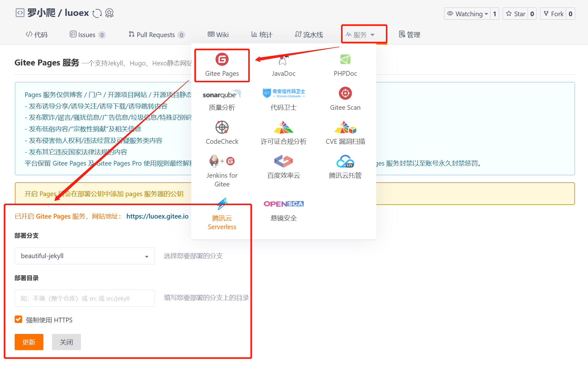
Task: Click the badge icon next to luoex
Action: (x=109, y=13)
